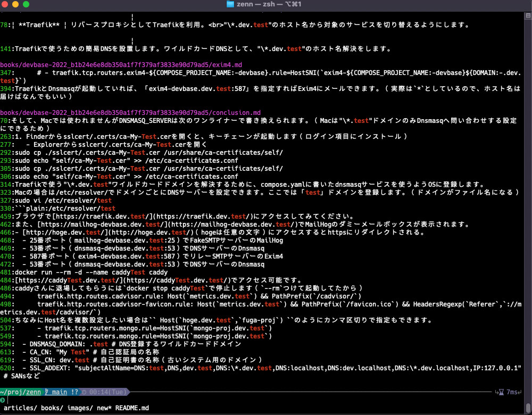The width and height of the screenshot is (532, 415).
Task: Click the '~/proj/zenn' prompt segment
Action: (x=20, y=392)
